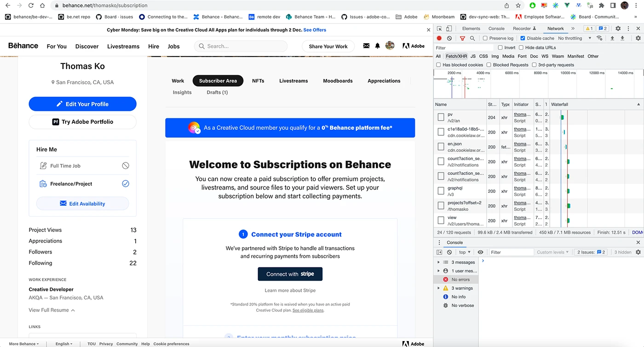
Task: Enable the Preserve log checkbox
Action: coord(485,38)
